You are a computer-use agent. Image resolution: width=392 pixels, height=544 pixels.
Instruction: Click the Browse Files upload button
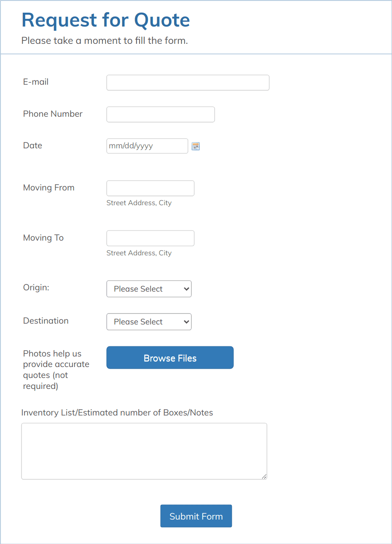pyautogui.click(x=170, y=357)
